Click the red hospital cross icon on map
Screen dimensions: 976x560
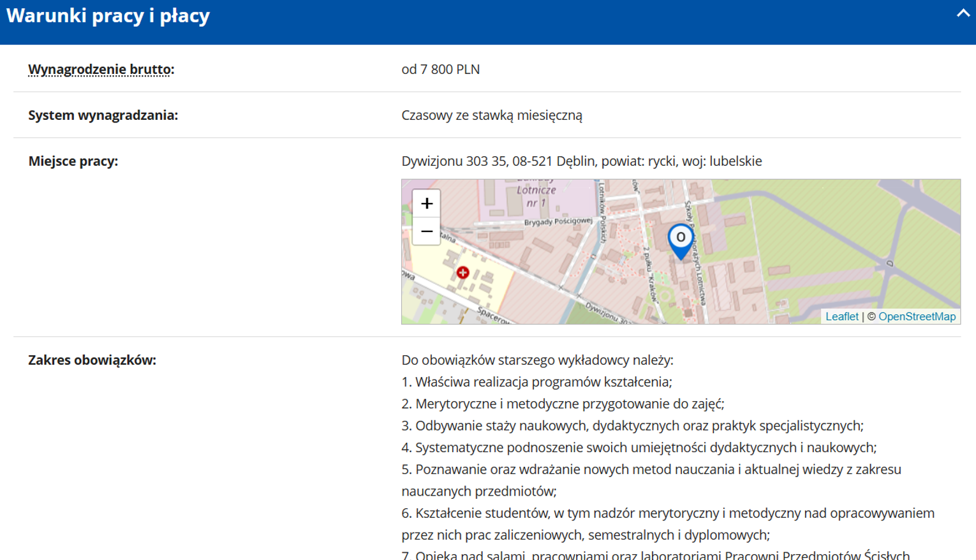tap(462, 273)
